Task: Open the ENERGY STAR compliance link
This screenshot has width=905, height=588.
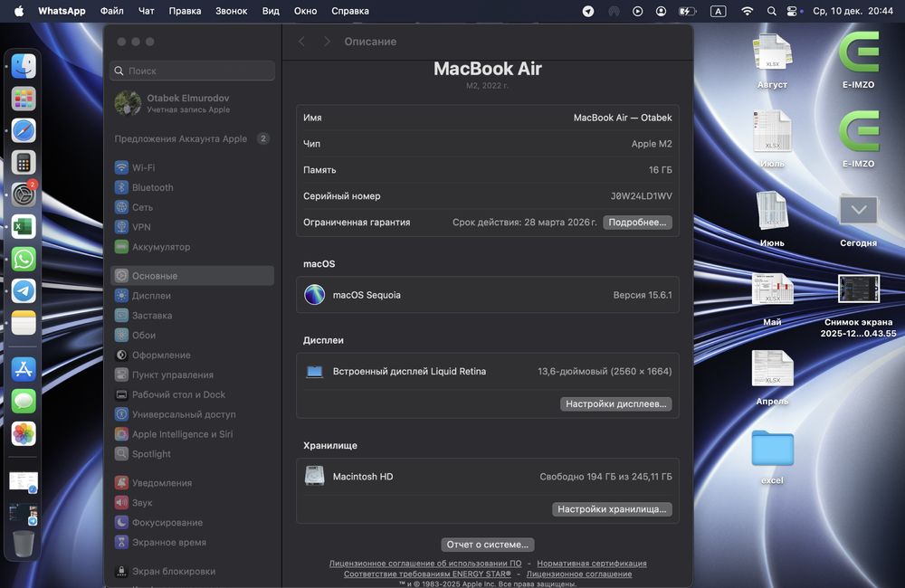Action: pos(428,574)
